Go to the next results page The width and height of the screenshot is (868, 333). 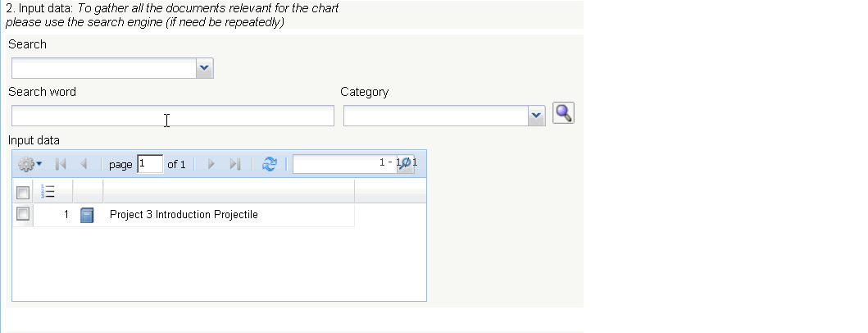(211, 165)
